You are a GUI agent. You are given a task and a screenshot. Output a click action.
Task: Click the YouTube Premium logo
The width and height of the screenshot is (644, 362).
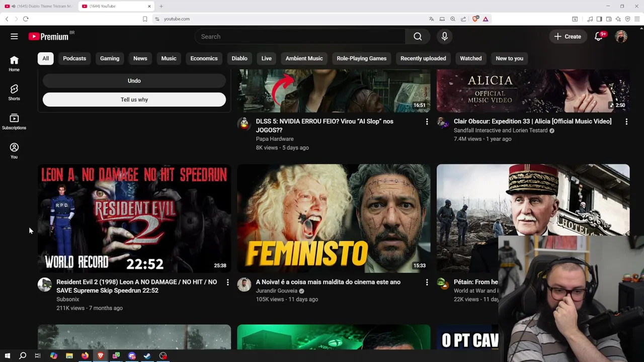pyautogui.click(x=49, y=36)
